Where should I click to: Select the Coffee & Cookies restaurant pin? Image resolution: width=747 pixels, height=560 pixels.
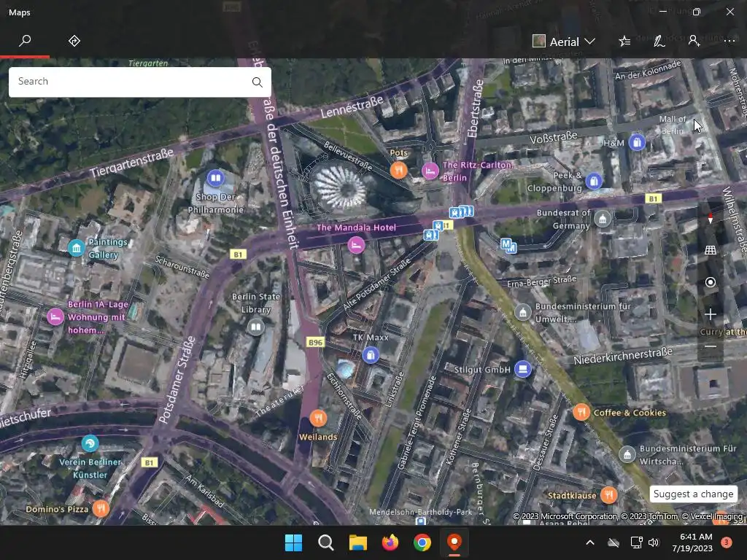[581, 412]
